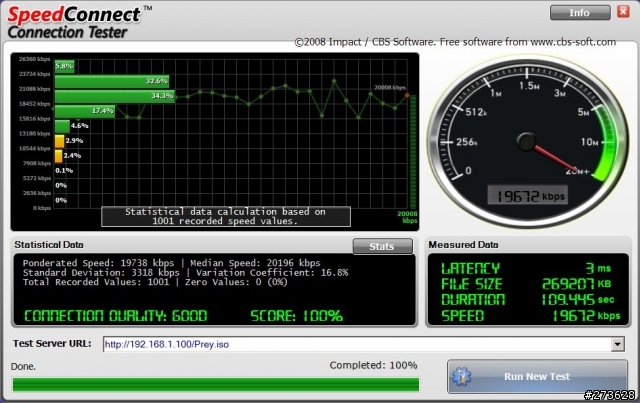640x403 pixels.
Task: Click 'Zero Values: 0 (0%)' text
Action: pos(236,282)
